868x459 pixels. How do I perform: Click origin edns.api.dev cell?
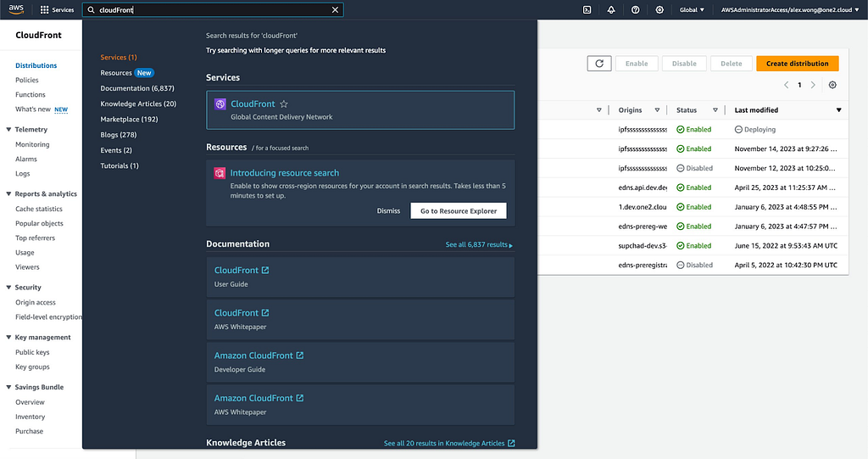[x=643, y=188]
